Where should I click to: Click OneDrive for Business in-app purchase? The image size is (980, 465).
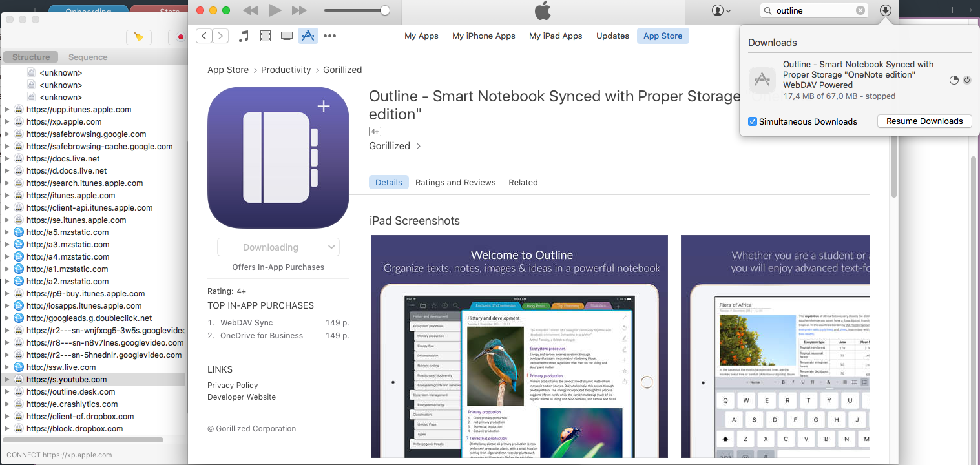[x=262, y=336]
